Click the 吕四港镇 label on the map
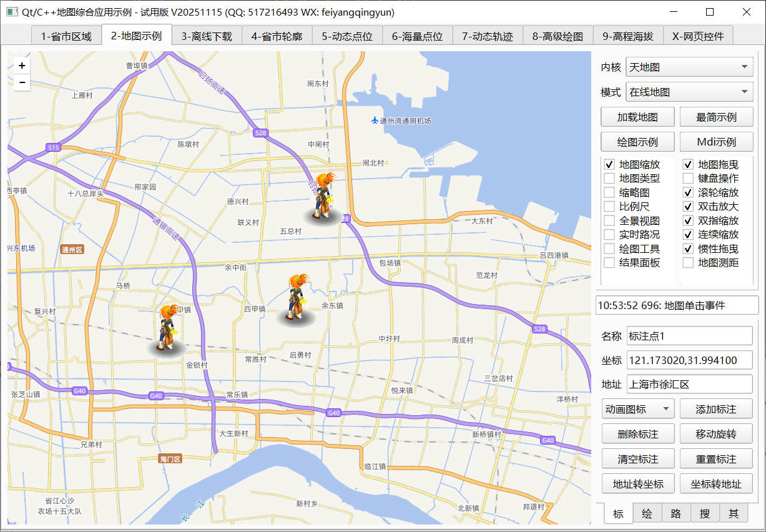 point(554,255)
